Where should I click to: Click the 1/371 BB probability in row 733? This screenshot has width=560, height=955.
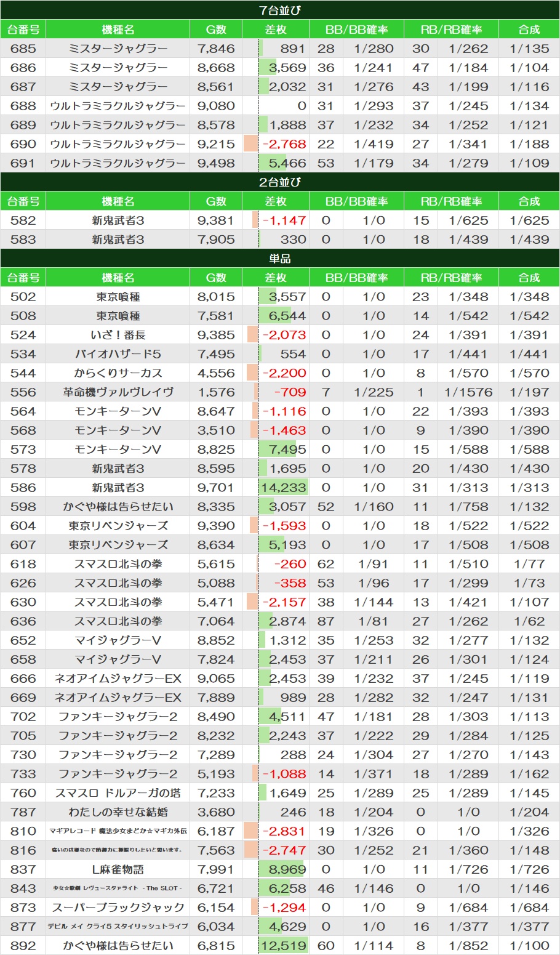click(374, 774)
